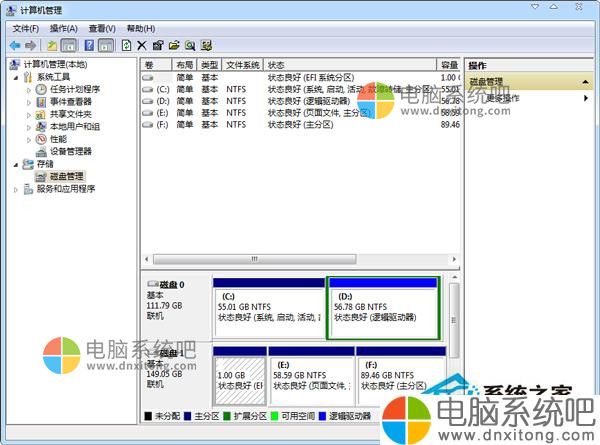Click the volume list horizontal scrollbar thumb
This screenshot has height=445, width=600.
[x=254, y=259]
